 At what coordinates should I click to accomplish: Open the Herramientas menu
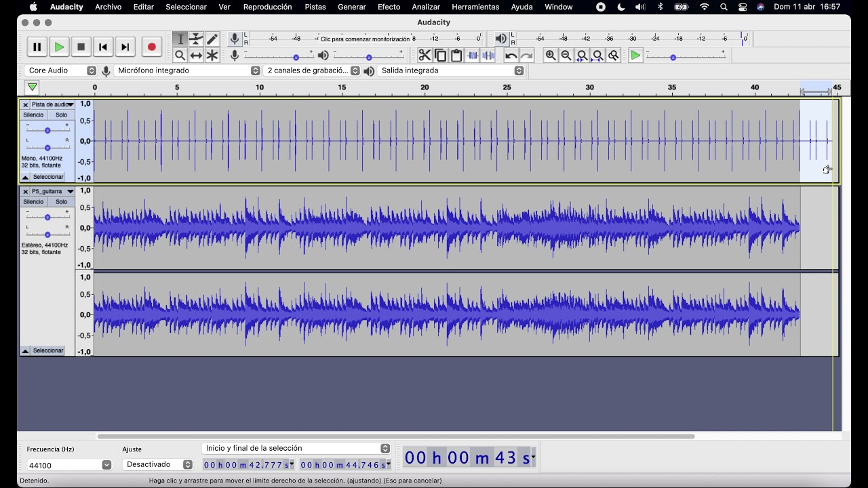(x=475, y=7)
